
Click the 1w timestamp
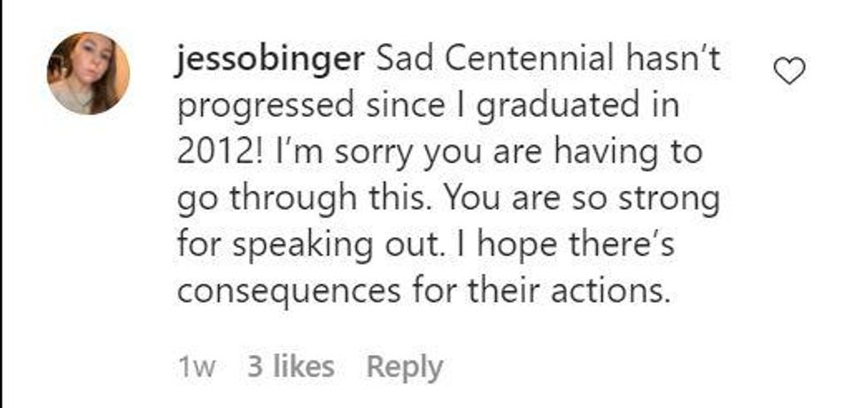point(197,367)
